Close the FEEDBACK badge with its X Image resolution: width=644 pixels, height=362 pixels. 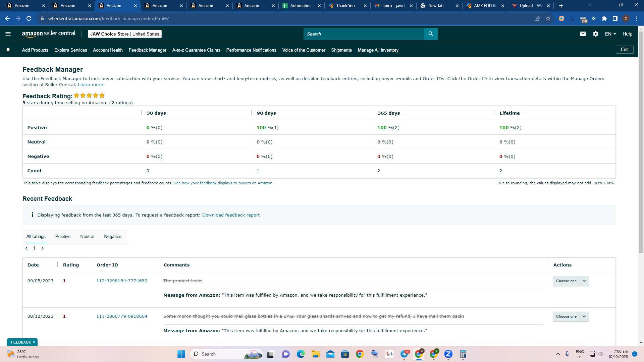34,342
